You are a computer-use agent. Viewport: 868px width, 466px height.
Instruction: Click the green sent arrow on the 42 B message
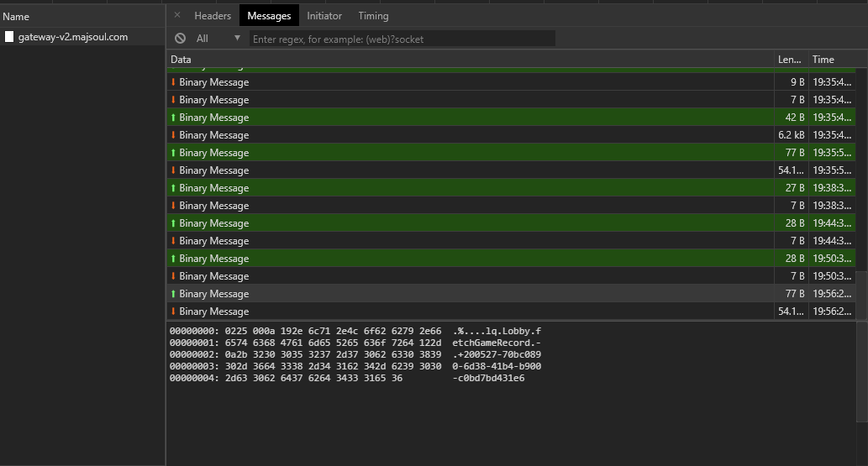pos(173,118)
